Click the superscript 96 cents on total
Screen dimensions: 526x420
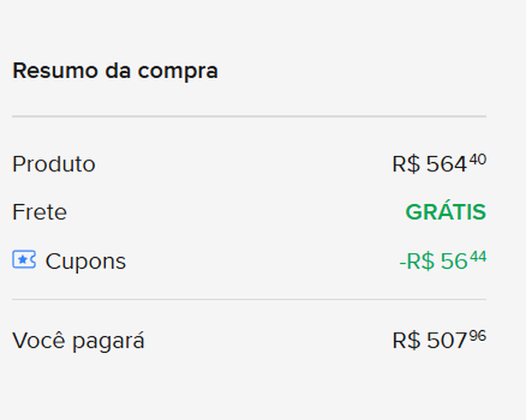coord(477,335)
